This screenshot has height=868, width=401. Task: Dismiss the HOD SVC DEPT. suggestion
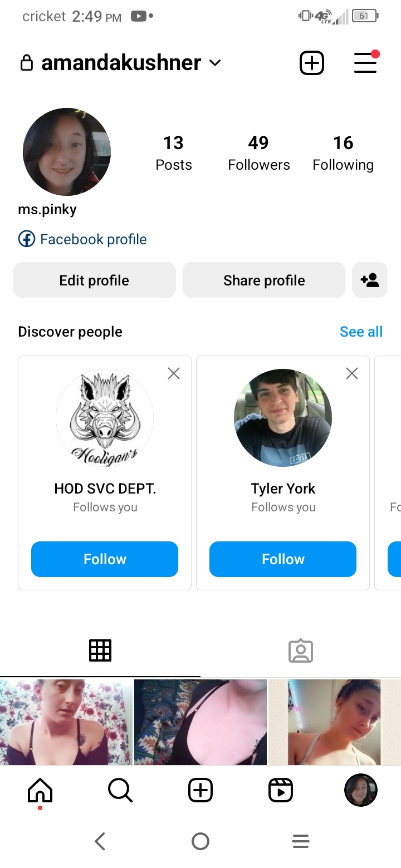174,373
